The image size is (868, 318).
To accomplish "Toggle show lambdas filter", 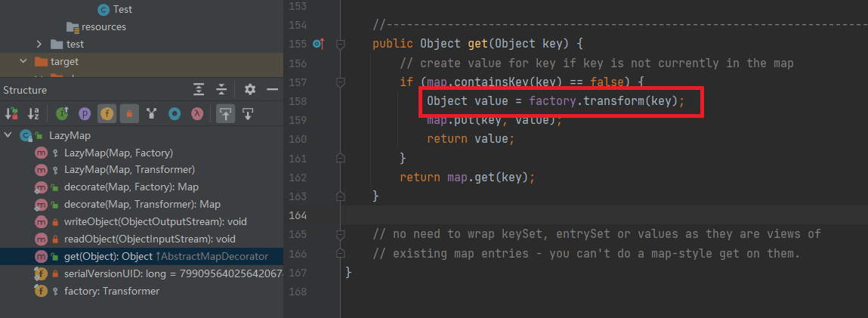I will [x=196, y=114].
